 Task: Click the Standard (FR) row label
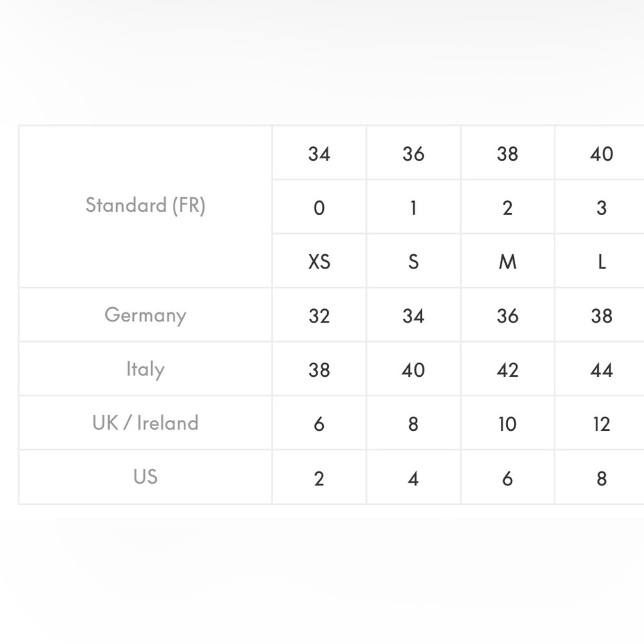click(x=145, y=205)
